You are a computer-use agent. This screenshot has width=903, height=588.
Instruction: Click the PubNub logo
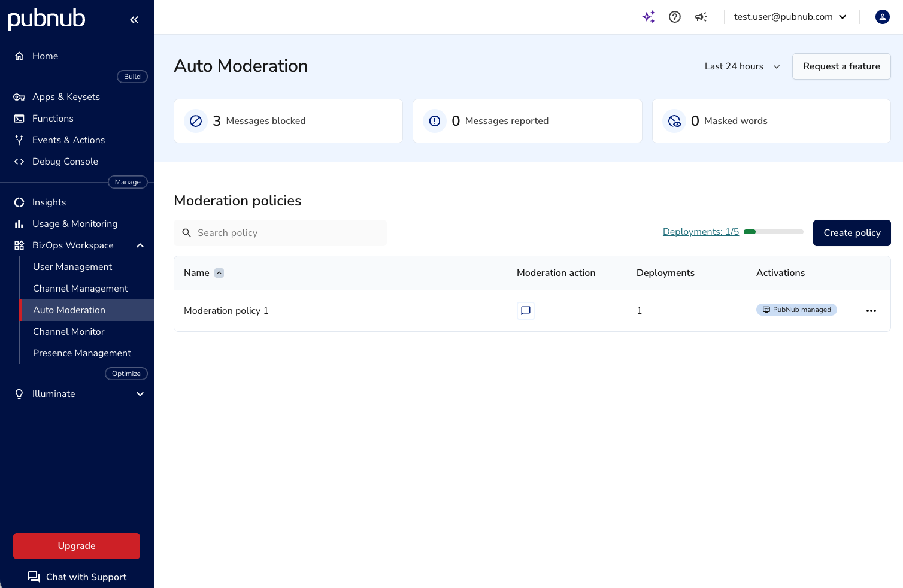tap(47, 19)
